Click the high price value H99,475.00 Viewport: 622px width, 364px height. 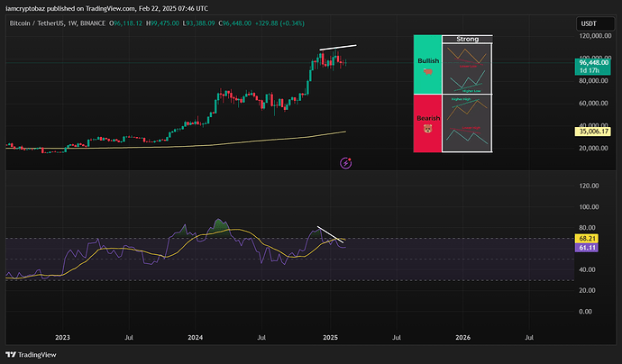tap(162, 23)
